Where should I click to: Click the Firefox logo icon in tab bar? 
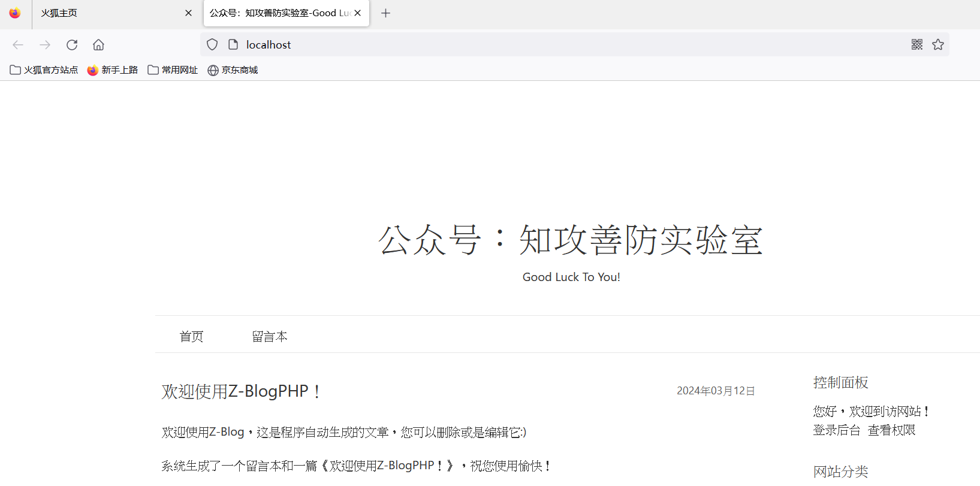[x=15, y=13]
